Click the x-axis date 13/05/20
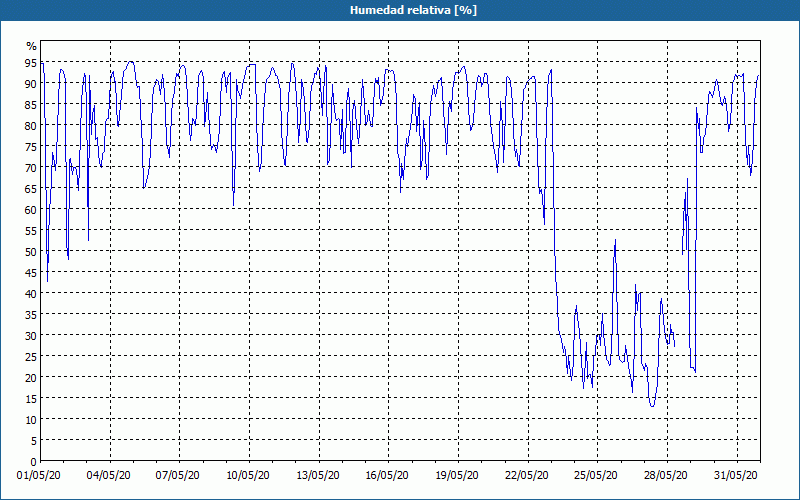This screenshot has width=800, height=500. click(x=318, y=475)
